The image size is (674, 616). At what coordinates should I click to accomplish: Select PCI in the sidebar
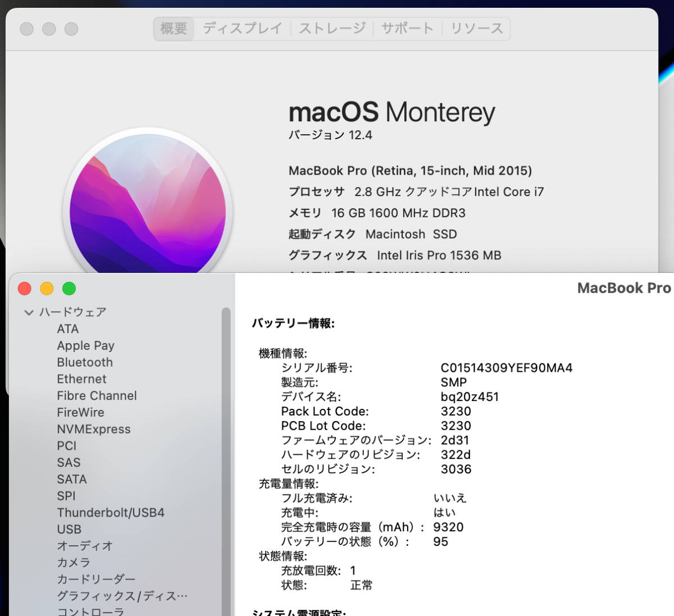point(66,446)
